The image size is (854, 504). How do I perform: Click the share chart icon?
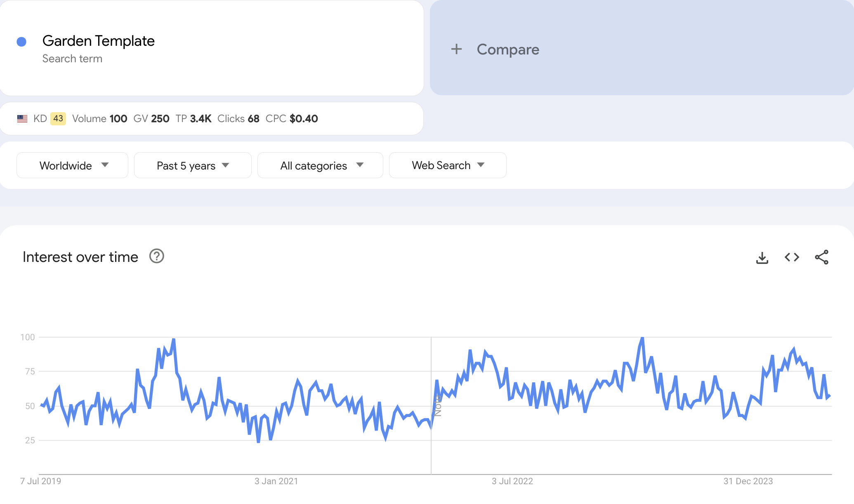821,257
